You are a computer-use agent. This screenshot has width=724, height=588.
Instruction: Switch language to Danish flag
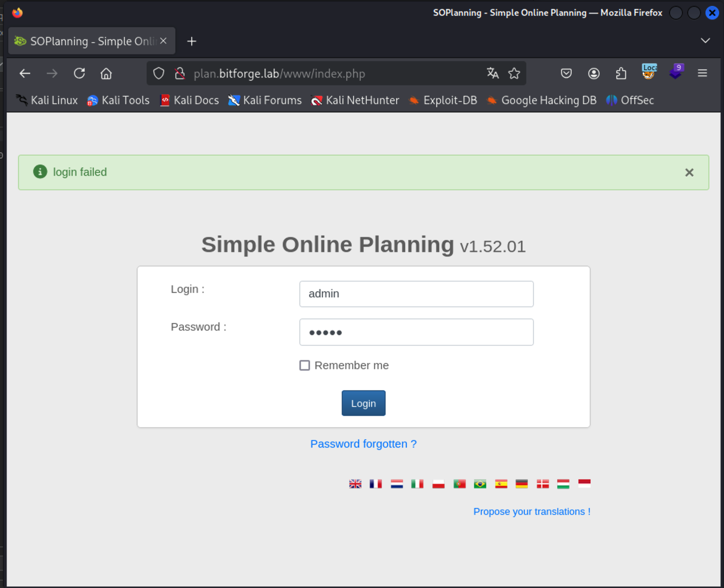point(543,484)
